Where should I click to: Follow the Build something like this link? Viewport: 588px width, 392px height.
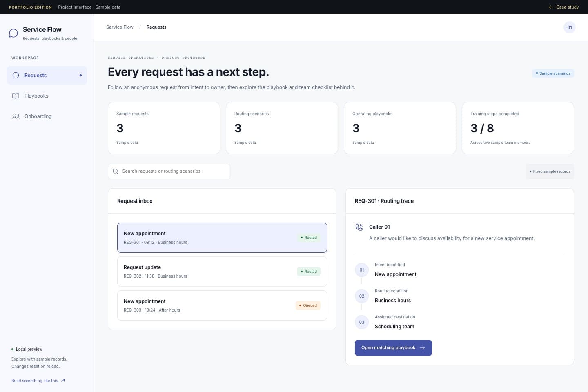click(x=38, y=381)
